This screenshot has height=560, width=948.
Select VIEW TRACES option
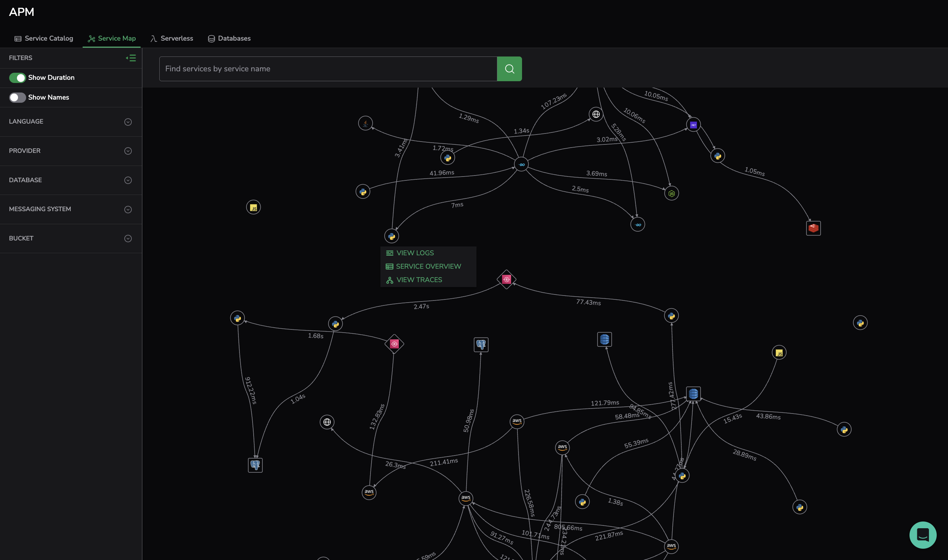(419, 280)
